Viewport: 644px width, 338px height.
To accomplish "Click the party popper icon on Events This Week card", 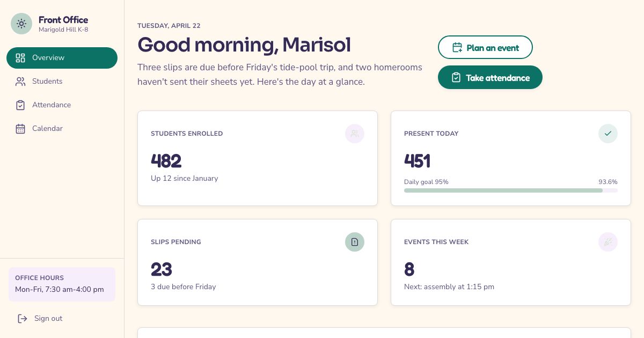I will [608, 242].
